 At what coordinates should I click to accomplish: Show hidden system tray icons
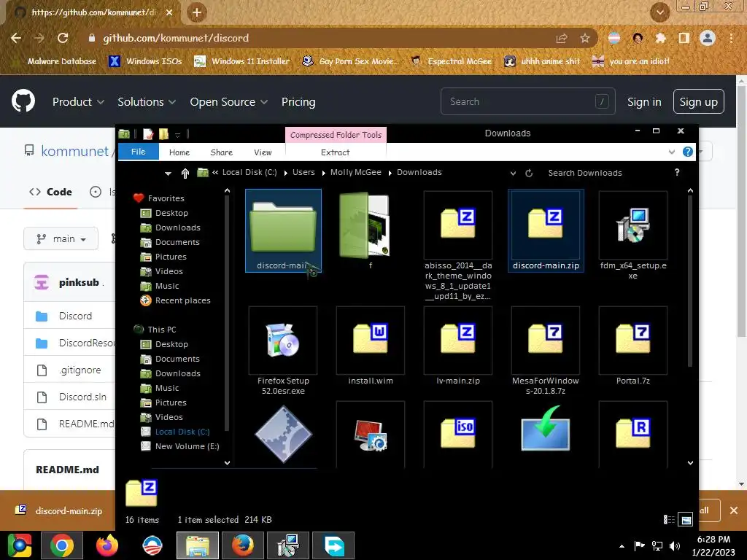[622, 546]
